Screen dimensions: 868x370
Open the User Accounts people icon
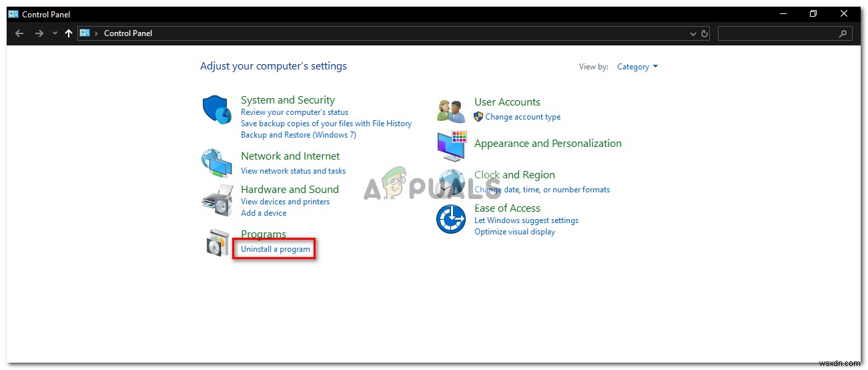451,111
